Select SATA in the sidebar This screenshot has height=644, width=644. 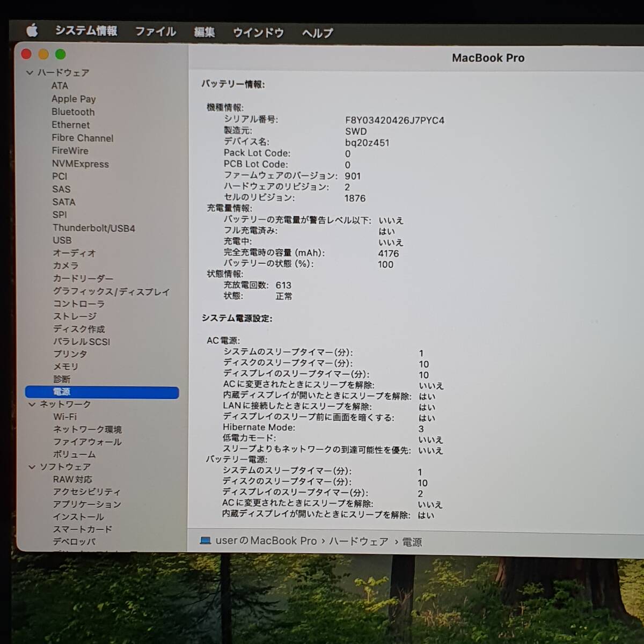point(64,202)
